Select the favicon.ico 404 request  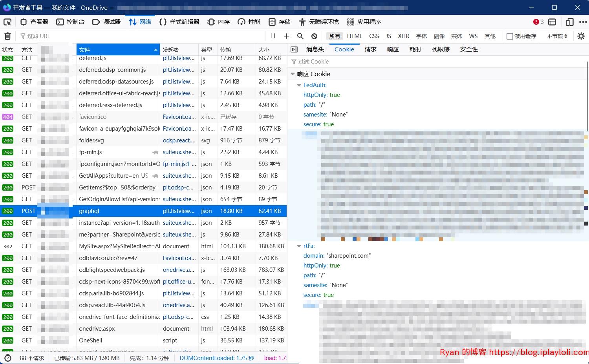click(143, 117)
